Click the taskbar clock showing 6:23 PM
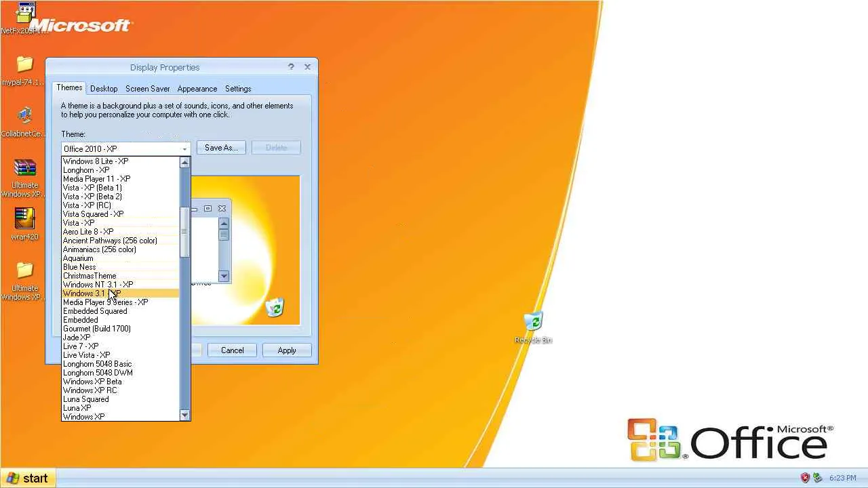Viewport: 868px width, 488px height. click(842, 478)
